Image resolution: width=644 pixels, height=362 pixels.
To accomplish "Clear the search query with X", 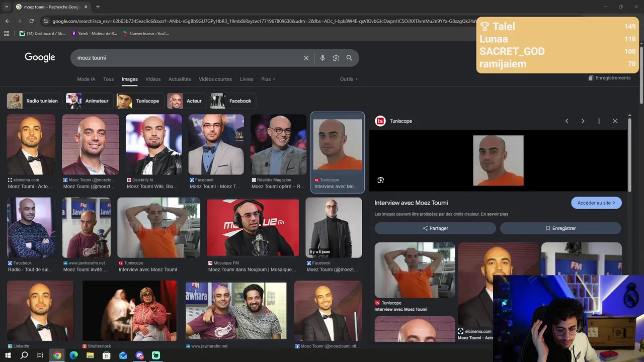I will tap(306, 58).
